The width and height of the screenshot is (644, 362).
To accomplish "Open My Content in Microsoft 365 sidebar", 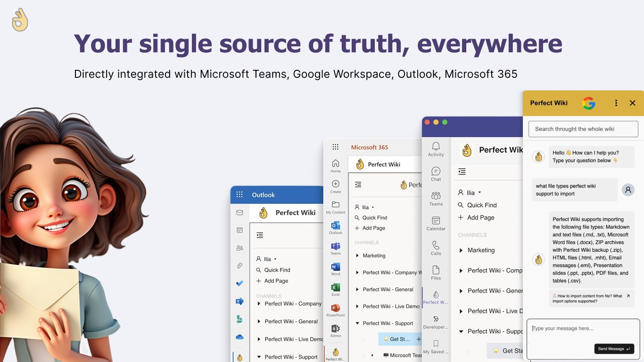I will point(336,207).
